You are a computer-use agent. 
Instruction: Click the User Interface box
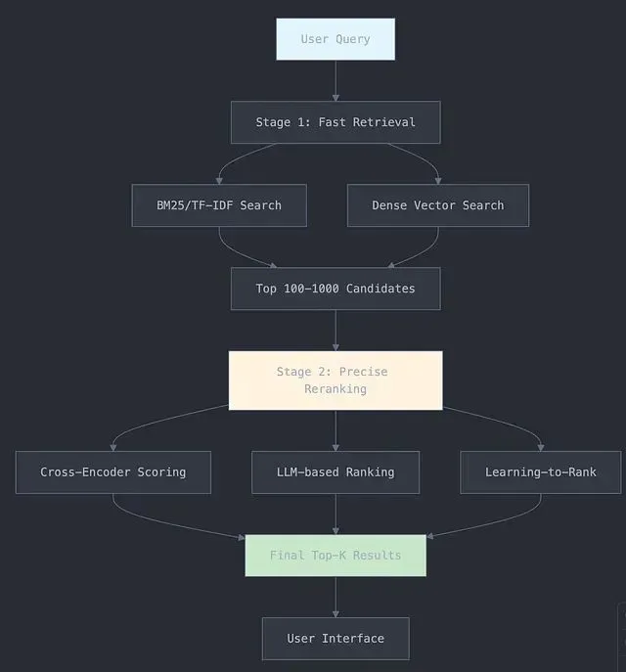335,638
